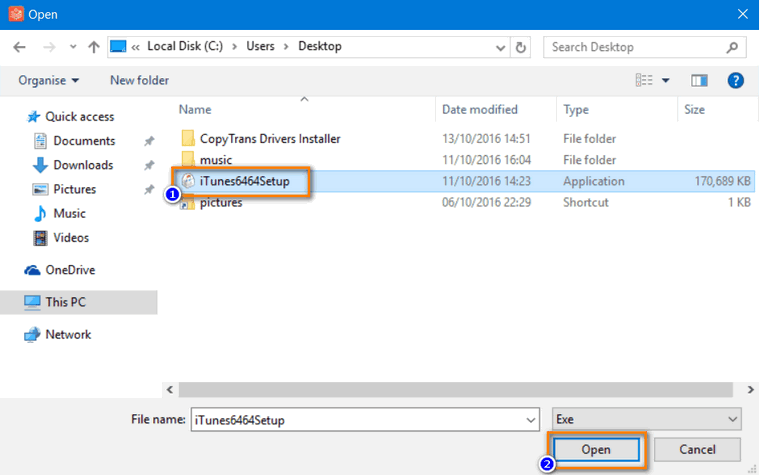Toggle the preview pane
Viewport: 760px width, 475px height.
699,80
